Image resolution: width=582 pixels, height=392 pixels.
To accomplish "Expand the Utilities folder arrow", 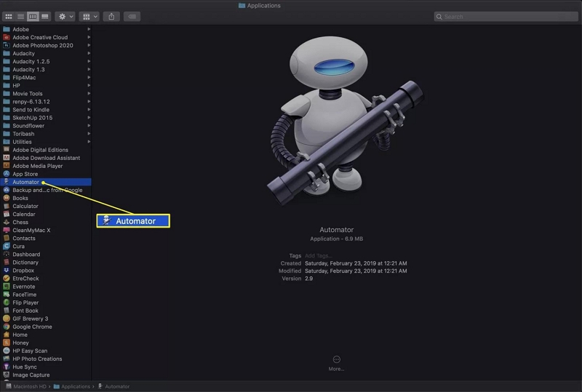I will point(89,141).
